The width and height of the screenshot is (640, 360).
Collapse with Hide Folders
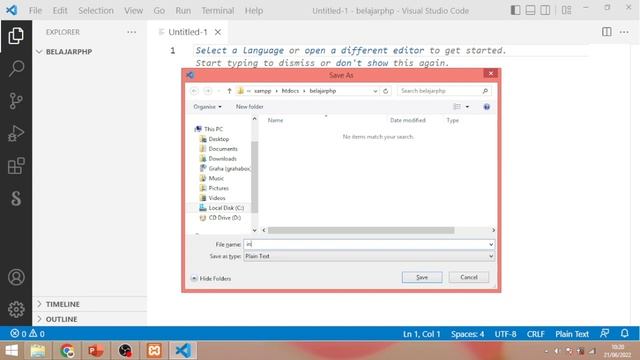[x=211, y=278]
